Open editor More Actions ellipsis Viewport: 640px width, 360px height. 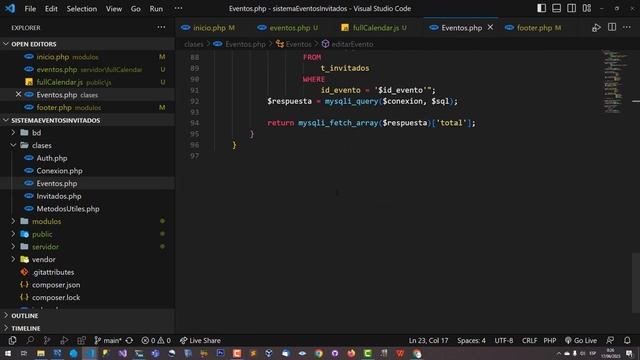tap(627, 27)
